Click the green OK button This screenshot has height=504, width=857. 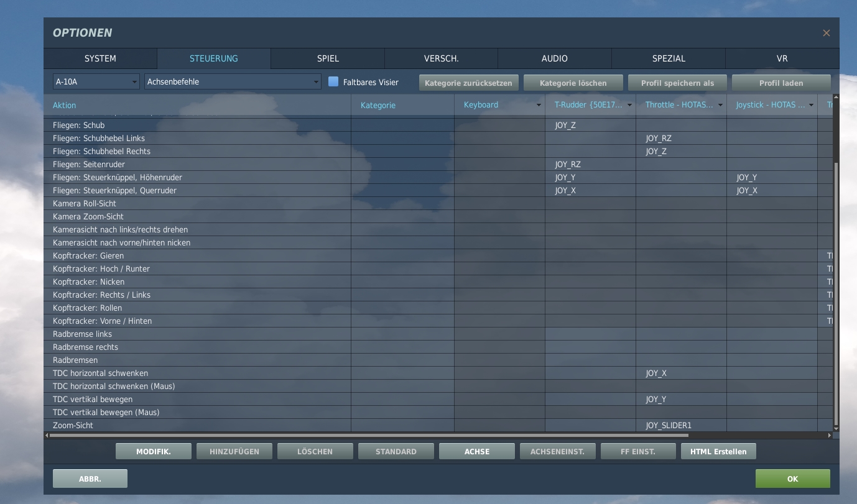point(792,479)
